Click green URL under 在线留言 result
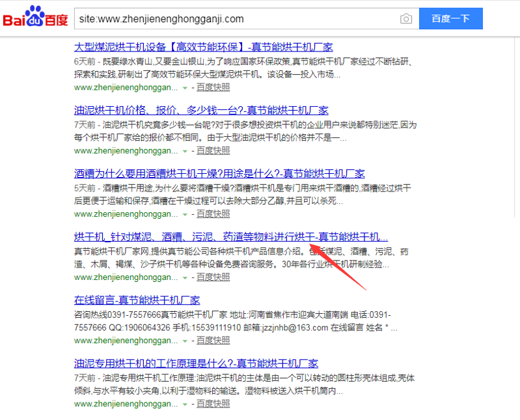 click(126, 341)
